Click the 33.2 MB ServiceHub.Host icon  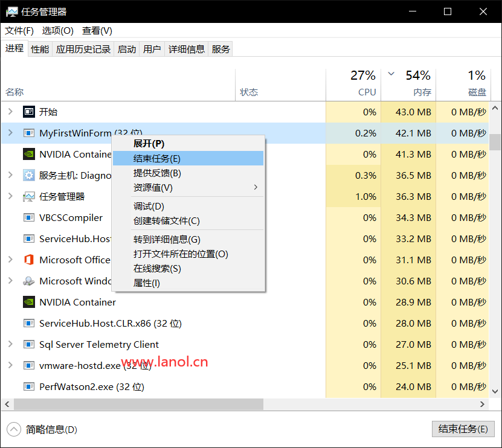(29, 238)
